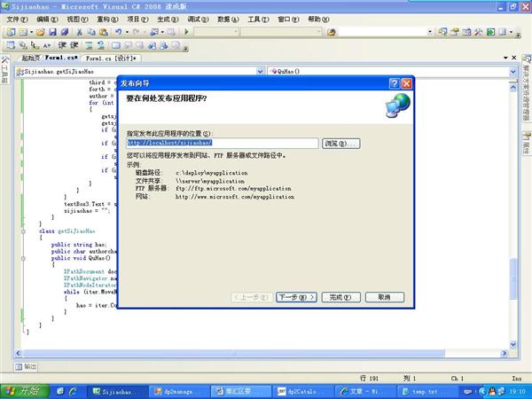The height and width of the screenshot is (399, 532).
Task: Click the Undo arrow icon
Action: point(118,32)
